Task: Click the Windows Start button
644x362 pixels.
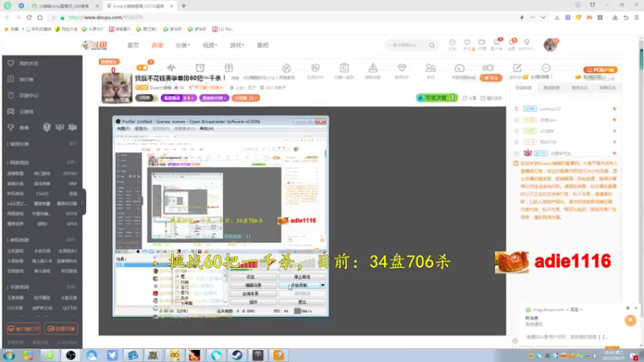Action: pos(9,355)
